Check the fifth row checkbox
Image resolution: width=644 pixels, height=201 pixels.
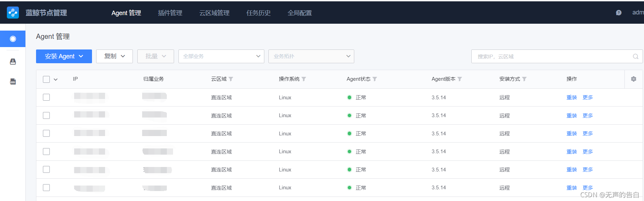[46, 169]
